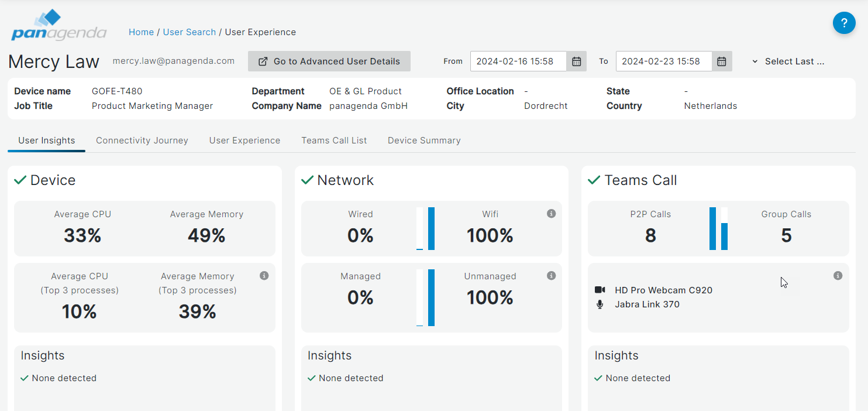This screenshot has height=411, width=868.
Task: Open the To date calendar picker
Action: (722, 61)
